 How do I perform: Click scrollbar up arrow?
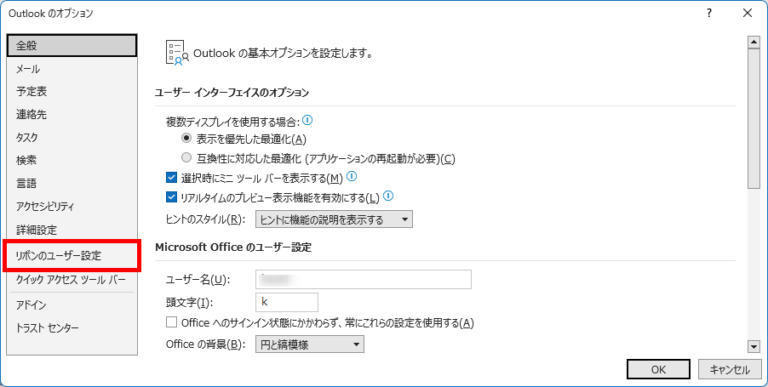click(753, 43)
